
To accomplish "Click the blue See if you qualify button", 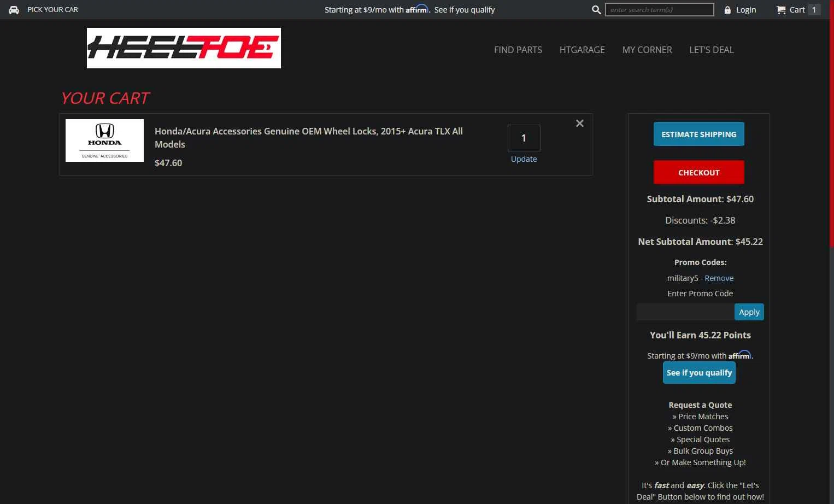I will 699,373.
